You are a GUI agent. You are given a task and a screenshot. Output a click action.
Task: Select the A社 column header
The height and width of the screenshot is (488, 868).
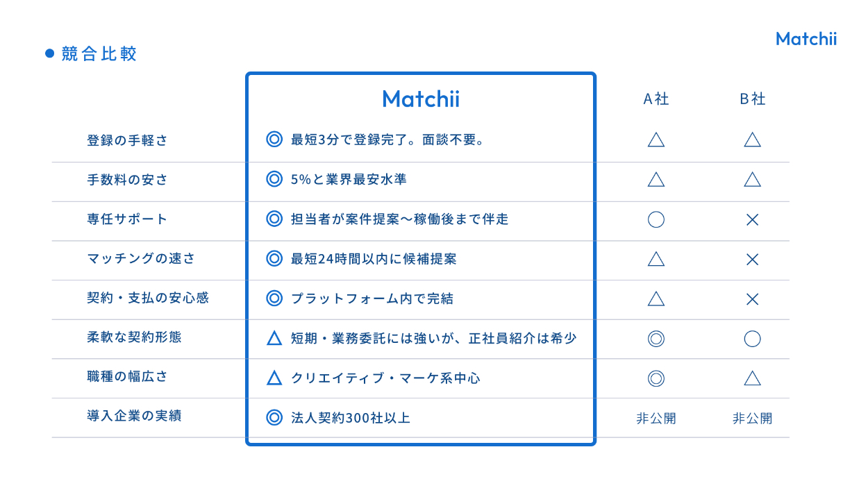pyautogui.click(x=656, y=99)
